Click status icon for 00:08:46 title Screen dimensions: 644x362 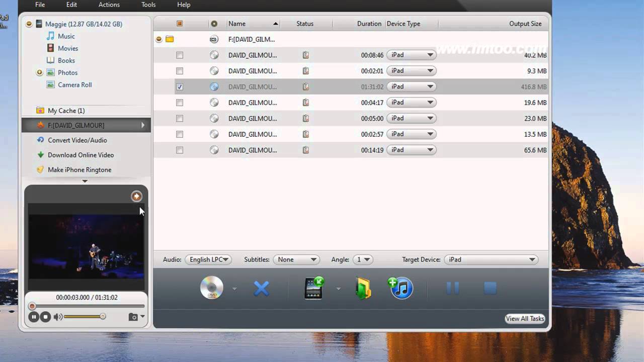305,55
